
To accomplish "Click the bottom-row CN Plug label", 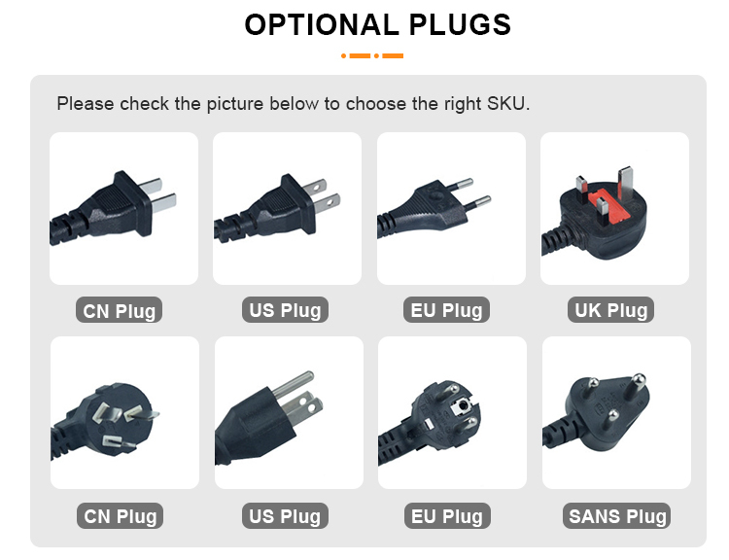I will pos(120,516).
